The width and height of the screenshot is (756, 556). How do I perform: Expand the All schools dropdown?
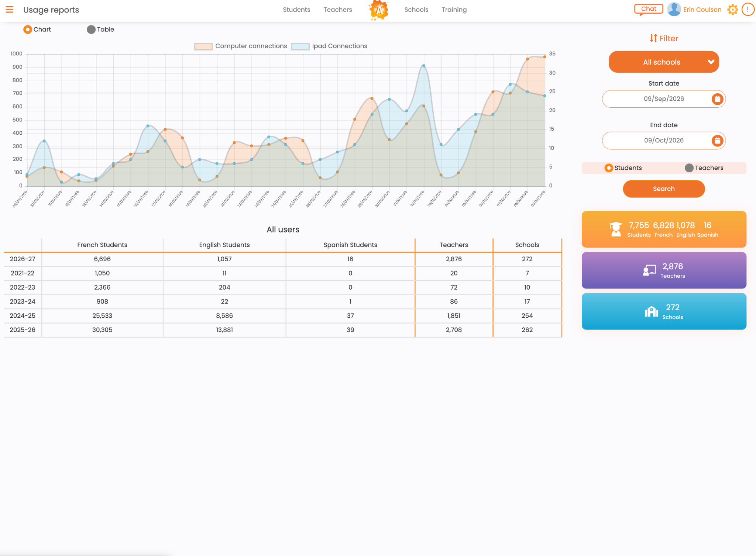[664, 62]
